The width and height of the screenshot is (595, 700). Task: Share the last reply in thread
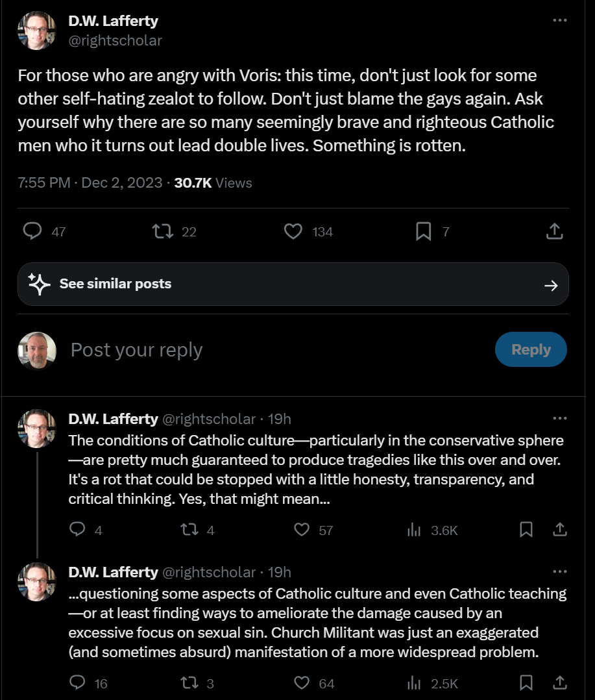click(x=559, y=682)
